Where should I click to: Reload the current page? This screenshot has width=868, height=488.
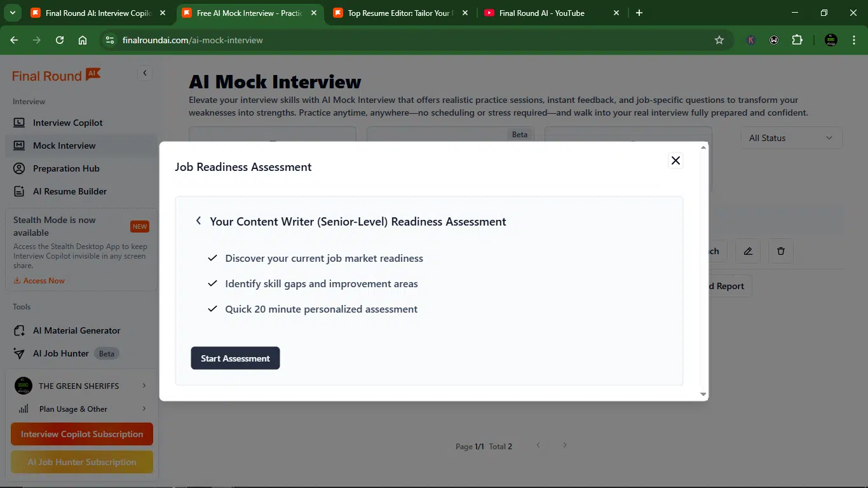click(x=60, y=40)
